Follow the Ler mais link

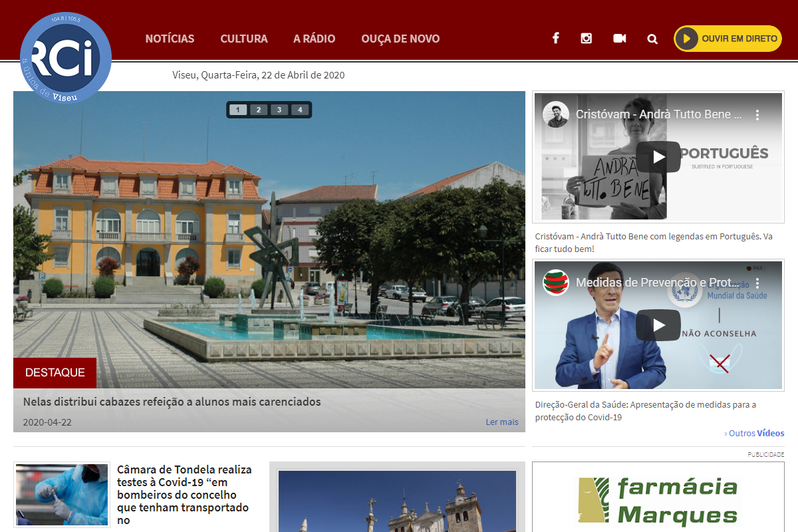[x=502, y=422]
